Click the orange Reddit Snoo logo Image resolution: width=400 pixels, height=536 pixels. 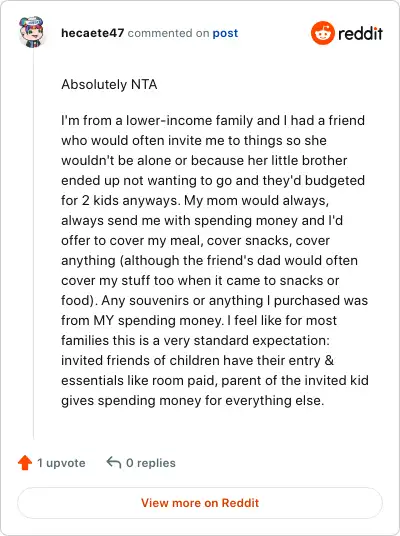322,33
